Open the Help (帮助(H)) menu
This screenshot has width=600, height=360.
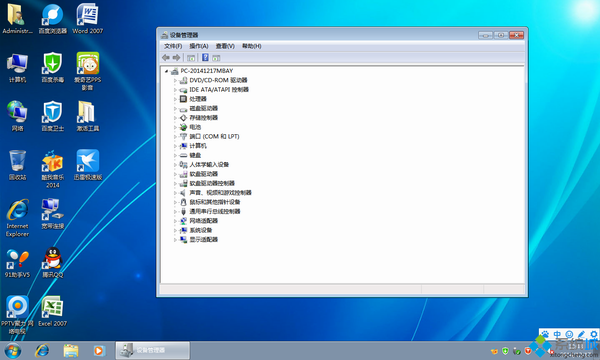coord(251,46)
